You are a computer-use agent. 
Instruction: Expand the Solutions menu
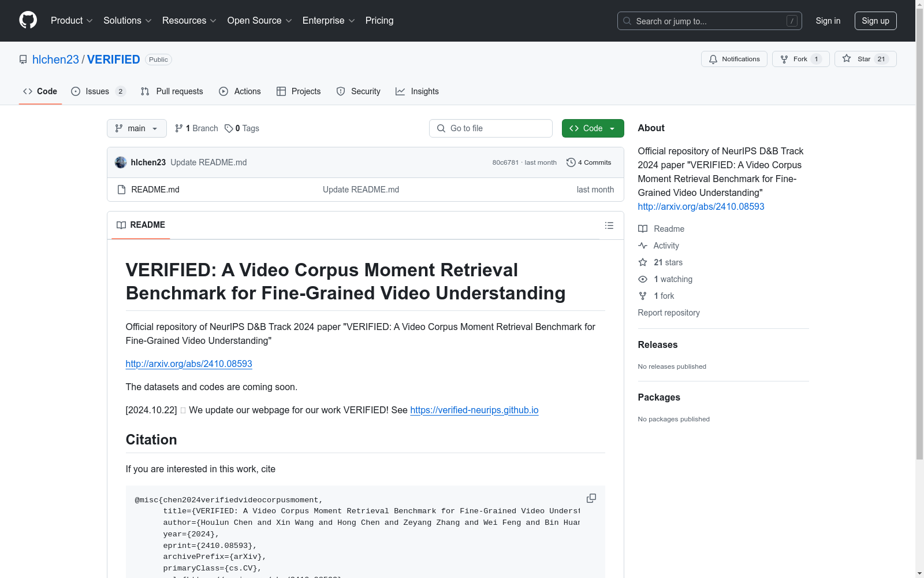[x=128, y=21]
